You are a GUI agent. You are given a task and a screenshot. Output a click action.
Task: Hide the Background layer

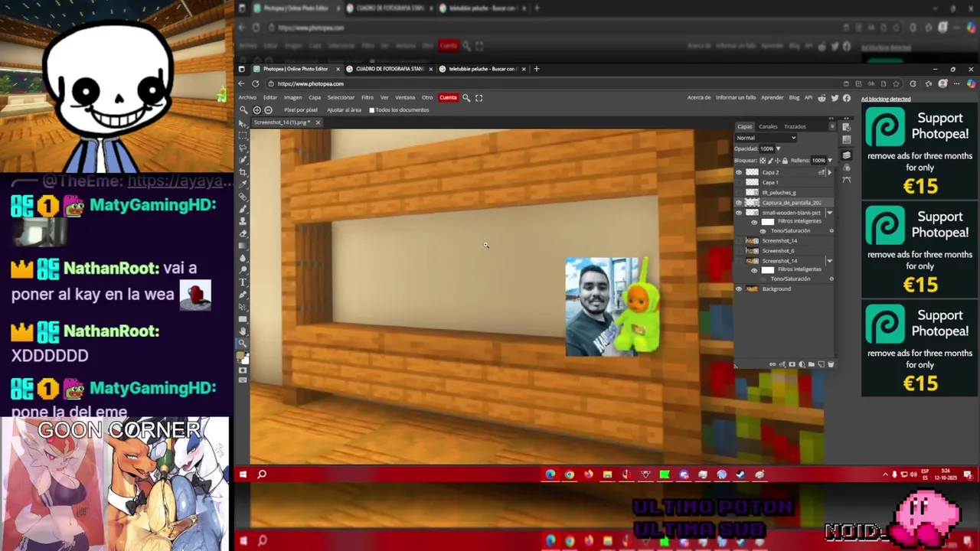click(x=739, y=289)
